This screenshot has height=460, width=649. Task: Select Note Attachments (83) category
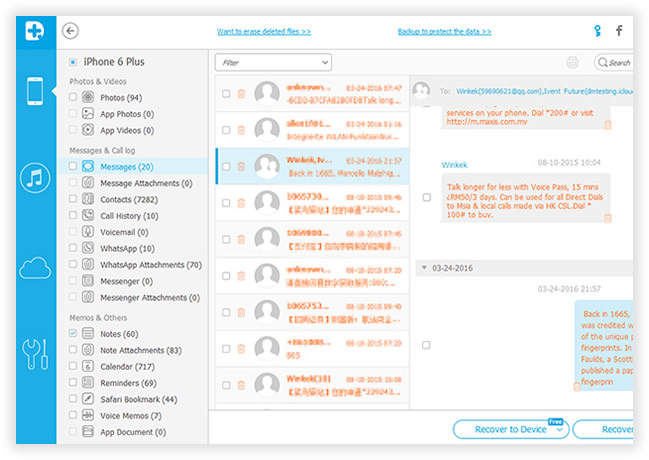click(x=141, y=350)
